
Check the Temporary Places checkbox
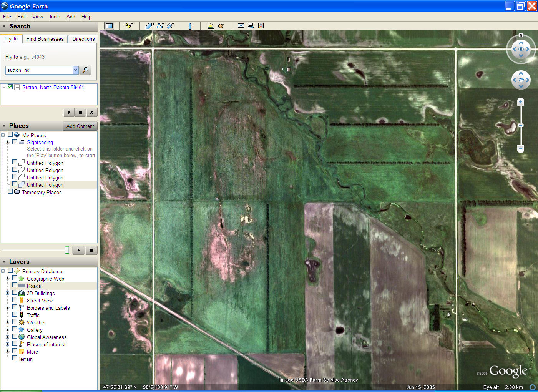[x=10, y=191]
